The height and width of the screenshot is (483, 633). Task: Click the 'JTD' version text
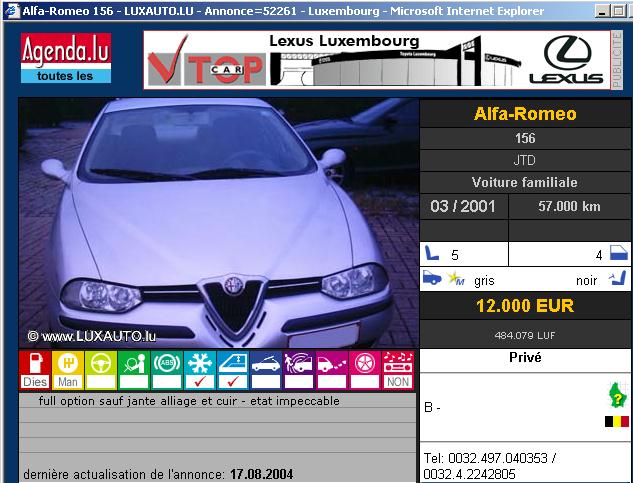524,160
